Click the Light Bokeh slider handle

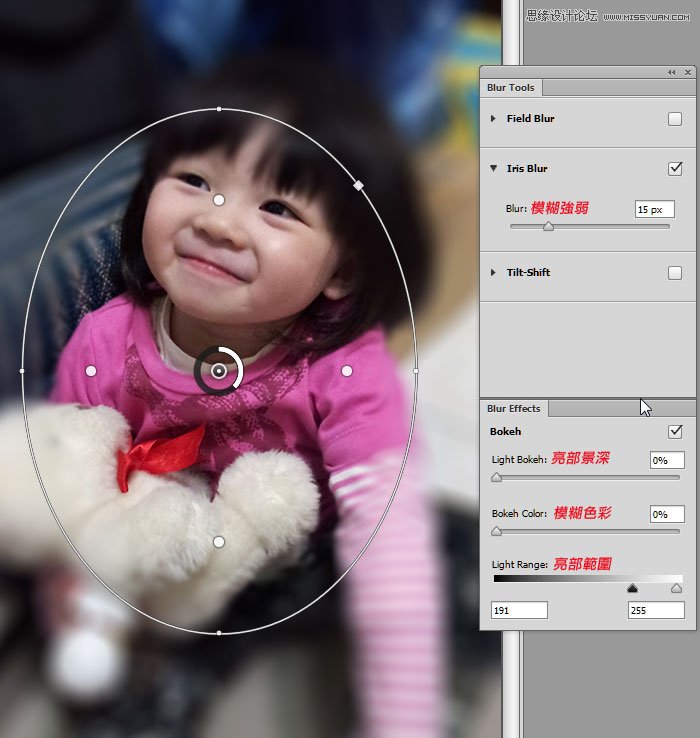tap(496, 478)
